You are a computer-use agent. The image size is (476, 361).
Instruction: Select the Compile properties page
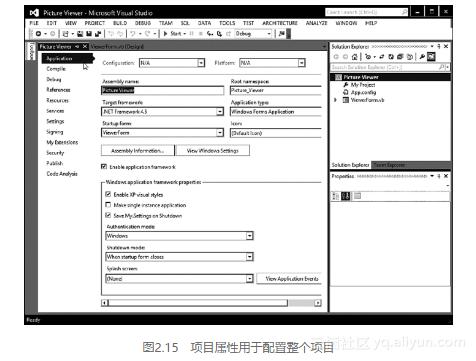click(x=56, y=69)
